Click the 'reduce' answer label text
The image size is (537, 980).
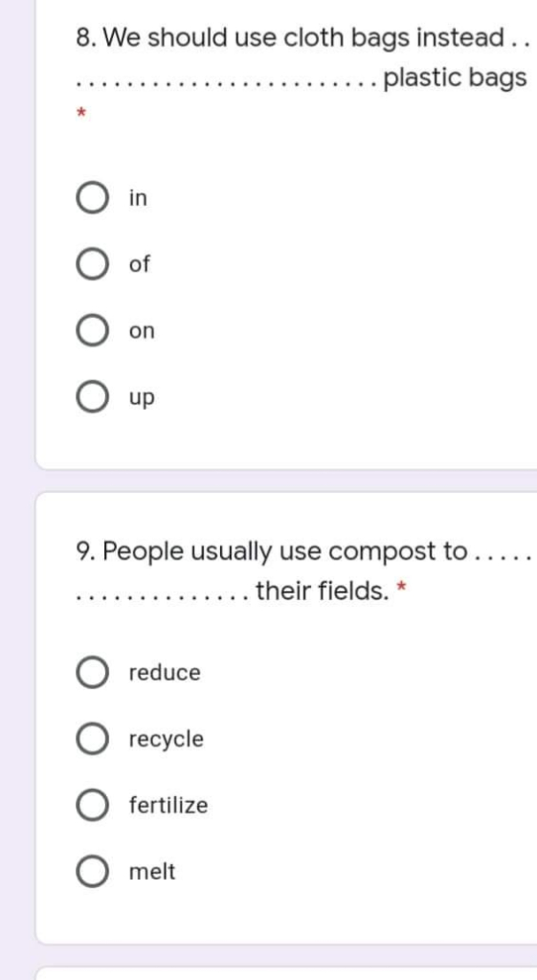point(165,673)
